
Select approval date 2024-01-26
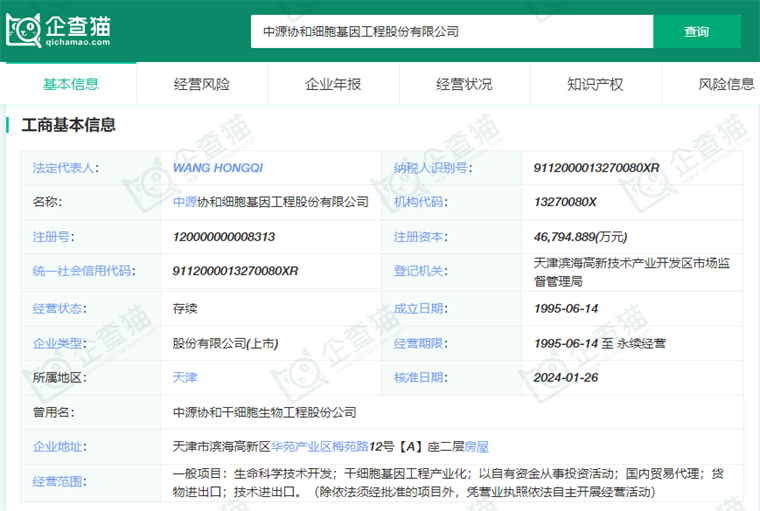(566, 377)
